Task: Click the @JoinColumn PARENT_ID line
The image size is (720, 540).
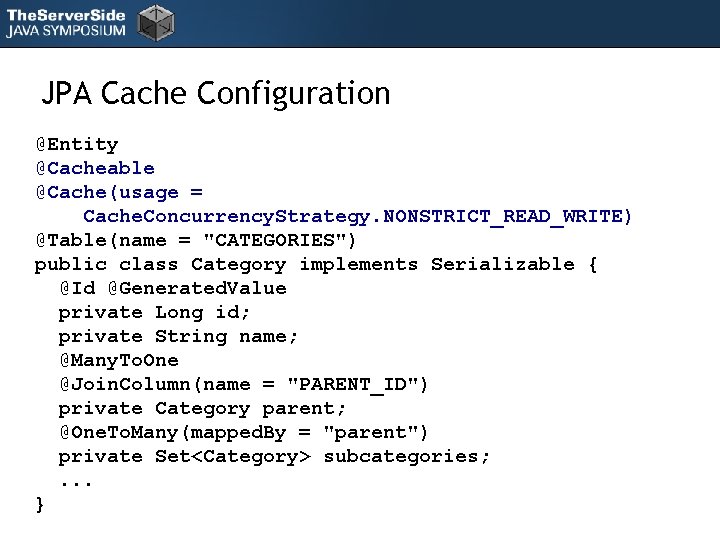Action: pyautogui.click(x=243, y=384)
